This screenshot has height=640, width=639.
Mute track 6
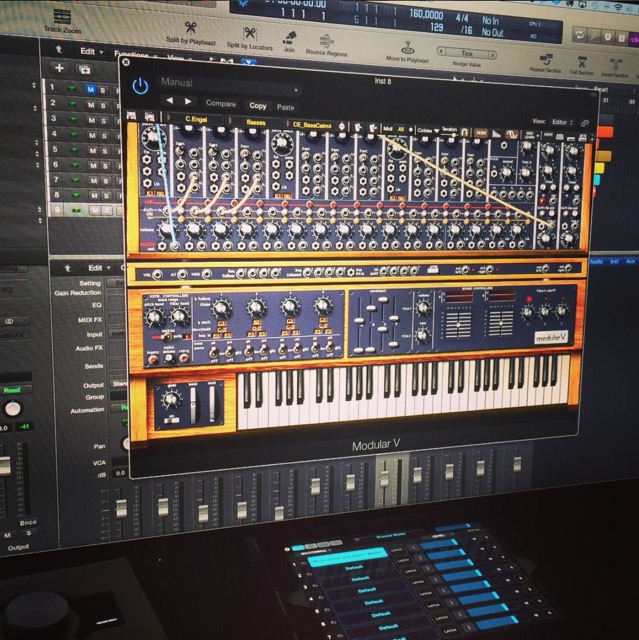[x=93, y=166]
